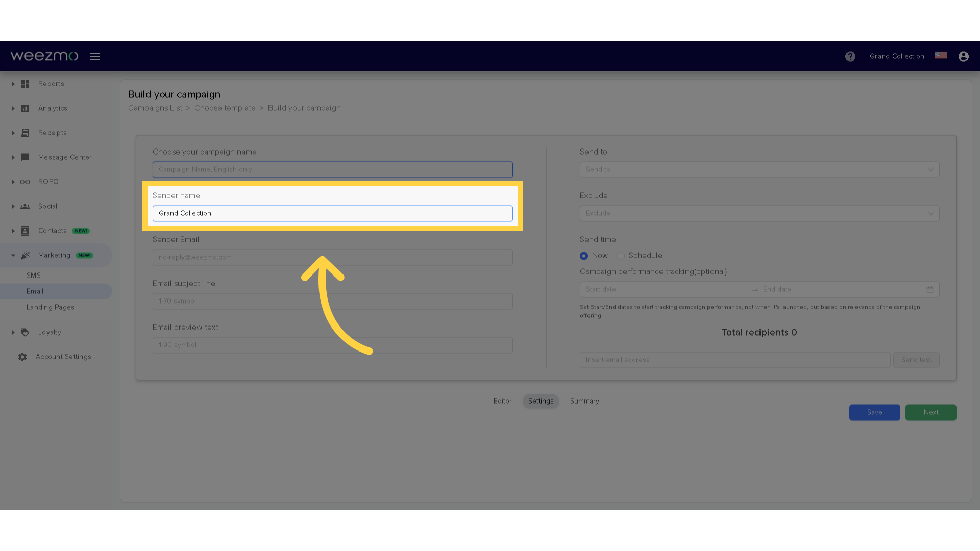Viewport: 980px width, 551px height.
Task: Click the Social people icon
Action: point(25,206)
